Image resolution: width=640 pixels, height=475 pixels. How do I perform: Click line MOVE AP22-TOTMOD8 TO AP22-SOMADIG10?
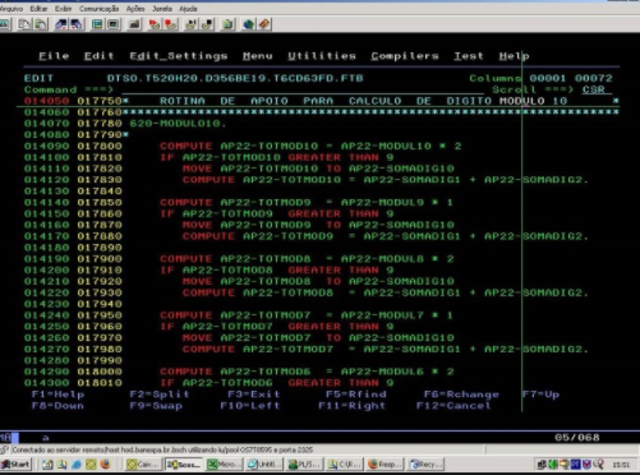[318, 282]
